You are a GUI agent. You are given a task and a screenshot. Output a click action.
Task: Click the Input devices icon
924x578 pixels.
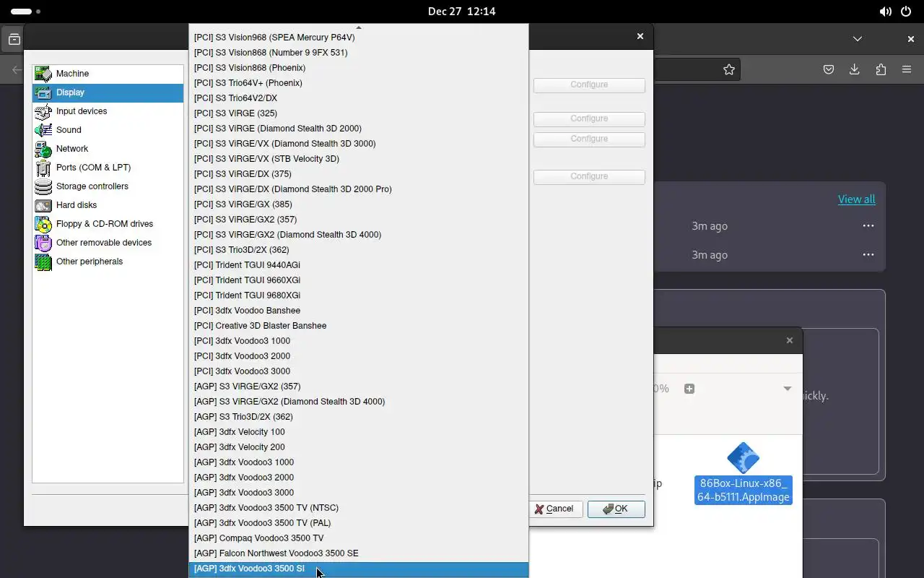(43, 111)
